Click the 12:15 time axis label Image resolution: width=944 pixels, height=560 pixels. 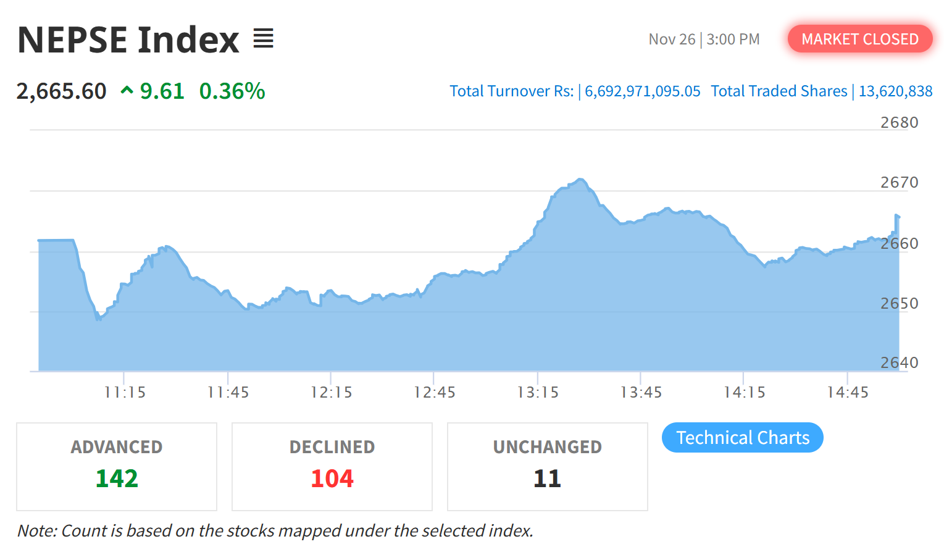click(332, 392)
